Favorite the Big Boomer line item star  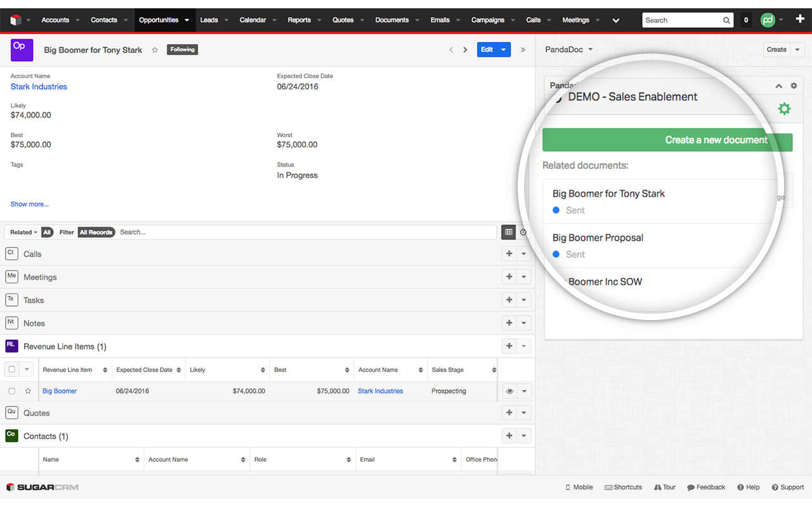(x=28, y=391)
